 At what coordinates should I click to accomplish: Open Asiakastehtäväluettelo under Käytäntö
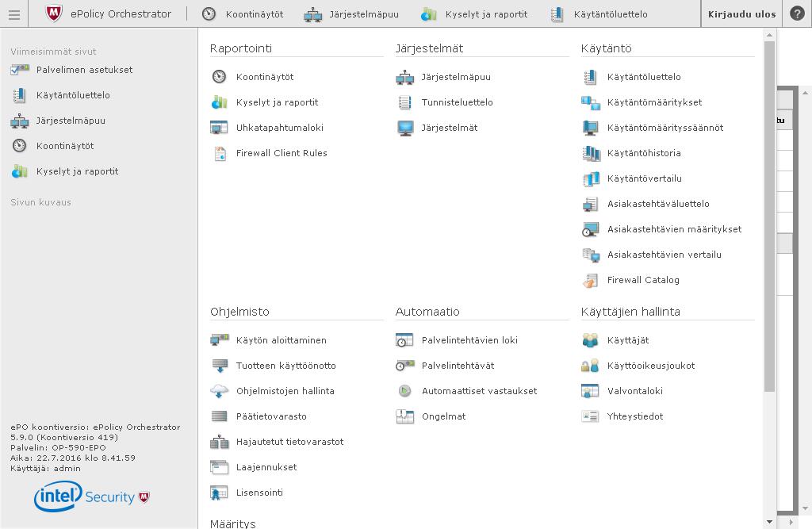coord(658,204)
